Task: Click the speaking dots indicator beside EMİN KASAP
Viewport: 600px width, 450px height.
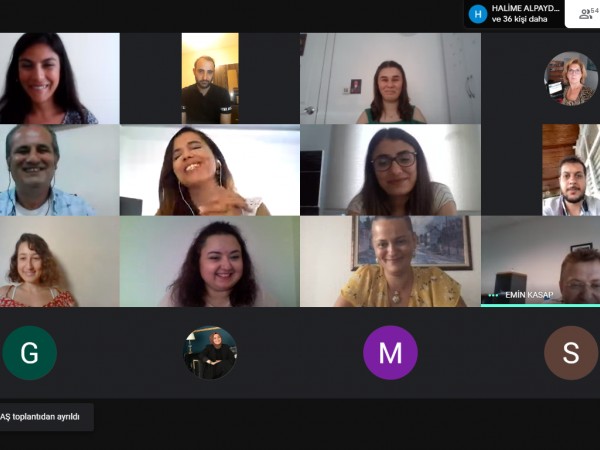Action: 493,295
